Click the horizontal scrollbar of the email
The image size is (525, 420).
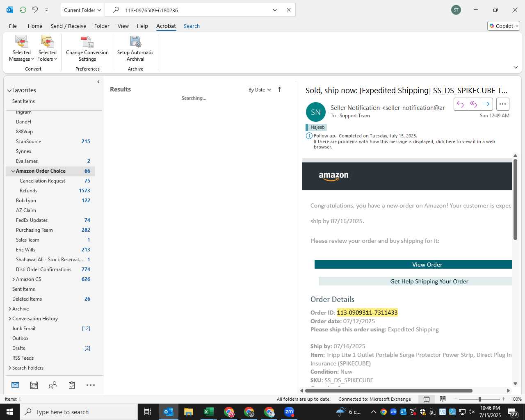tap(388, 390)
